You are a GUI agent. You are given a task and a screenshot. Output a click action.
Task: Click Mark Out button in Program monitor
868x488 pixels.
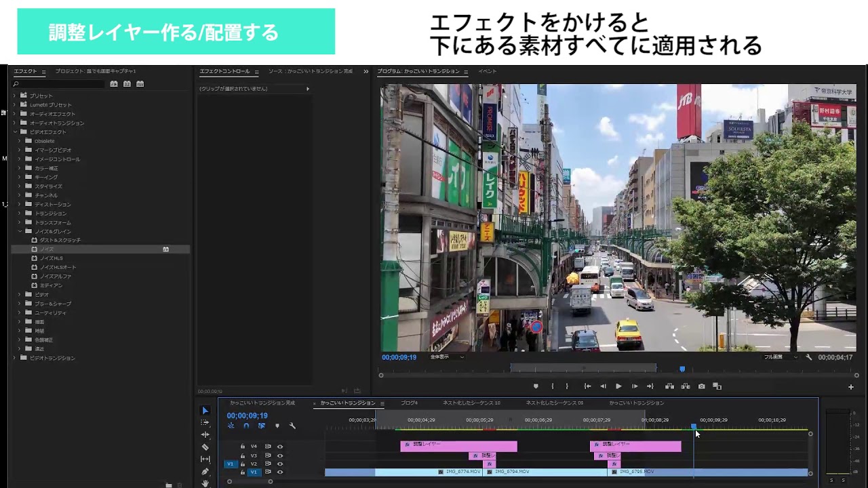point(568,386)
